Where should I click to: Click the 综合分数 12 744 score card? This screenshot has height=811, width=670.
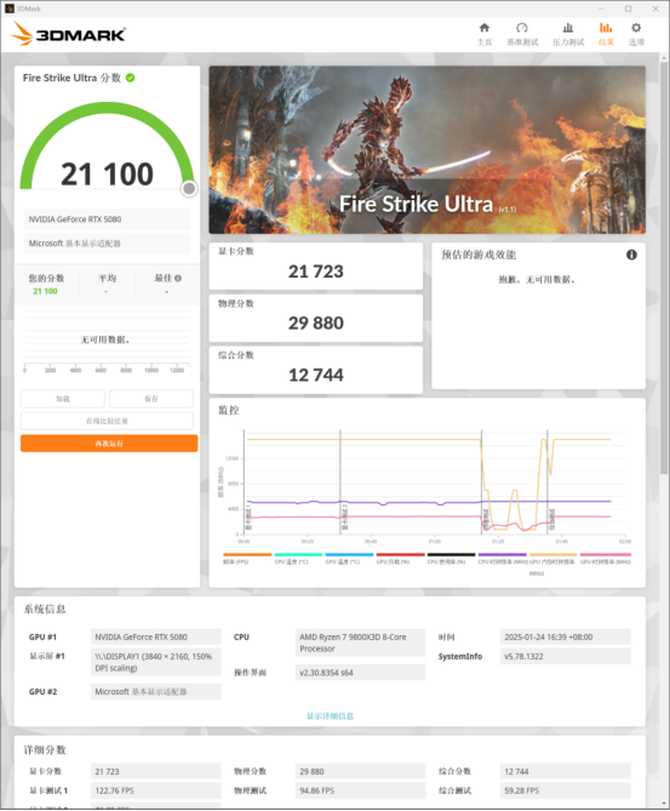pyautogui.click(x=316, y=369)
